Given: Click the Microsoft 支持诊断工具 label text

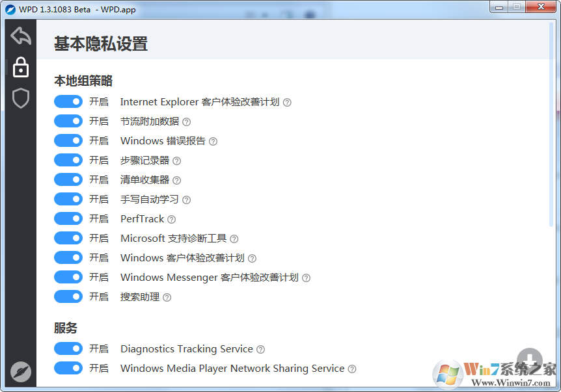Looking at the screenshot, I should coord(174,238).
